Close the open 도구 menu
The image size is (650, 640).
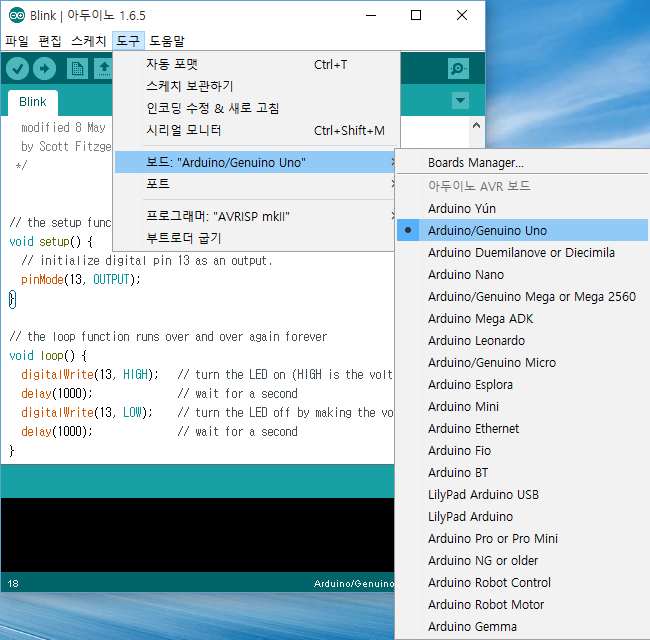(128, 41)
